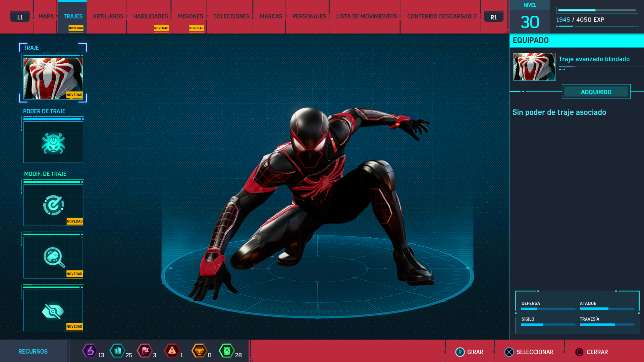Select the spider suit power icon

53,142
